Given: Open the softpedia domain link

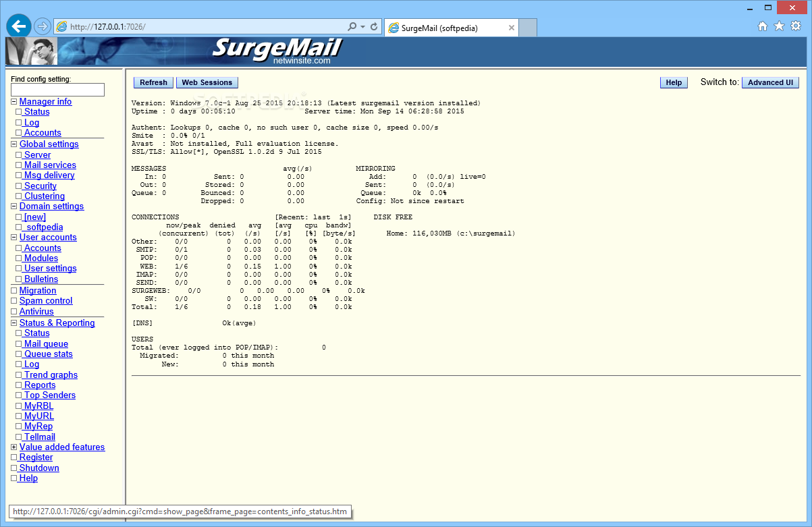Looking at the screenshot, I should [44, 227].
